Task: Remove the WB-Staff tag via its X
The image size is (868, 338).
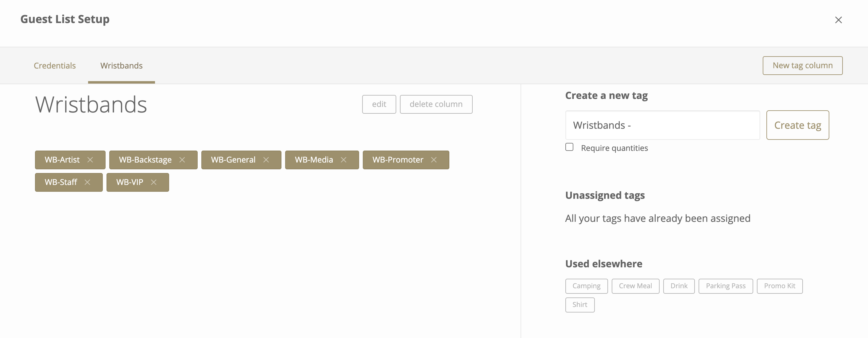Action: tap(87, 182)
